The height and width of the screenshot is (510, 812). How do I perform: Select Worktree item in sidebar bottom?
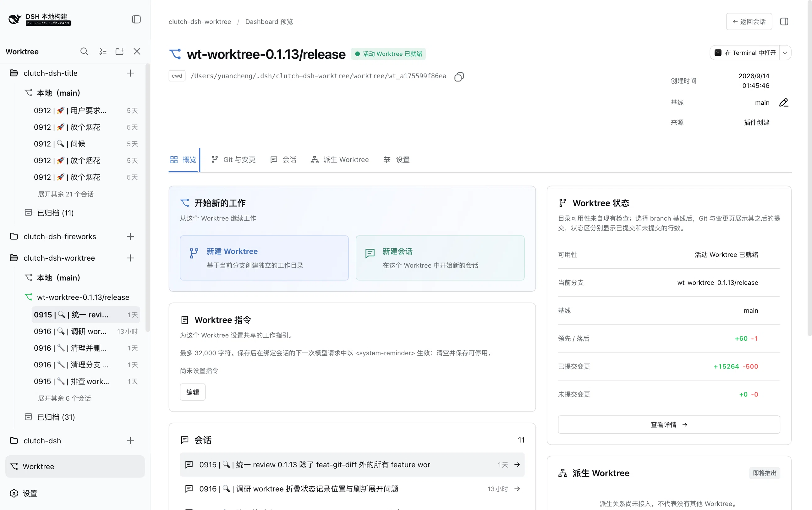coord(75,467)
